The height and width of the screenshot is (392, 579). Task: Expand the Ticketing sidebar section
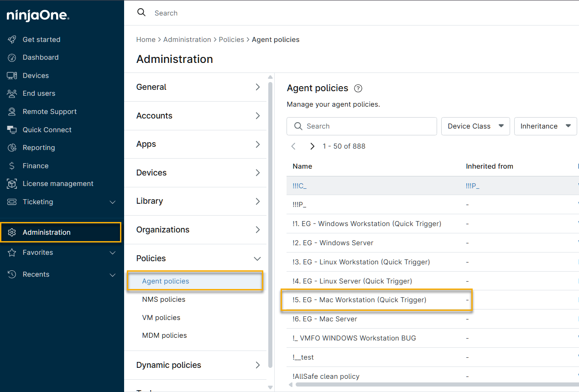(113, 202)
